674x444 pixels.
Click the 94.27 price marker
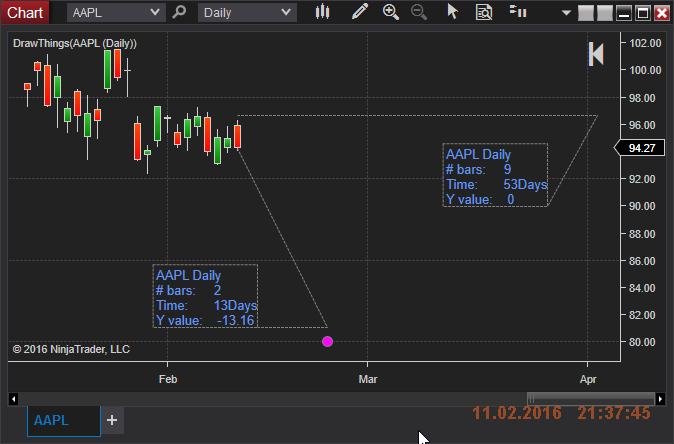tap(640, 148)
